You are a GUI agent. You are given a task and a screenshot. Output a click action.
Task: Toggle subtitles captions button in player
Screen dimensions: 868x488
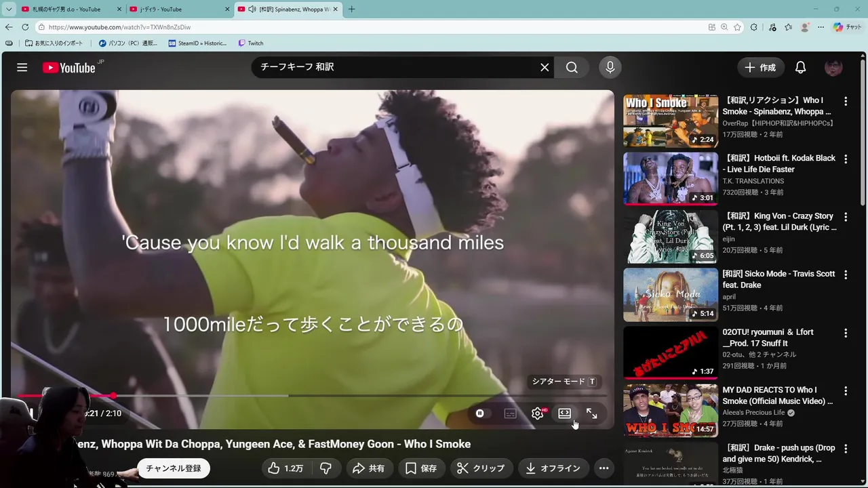pyautogui.click(x=511, y=413)
